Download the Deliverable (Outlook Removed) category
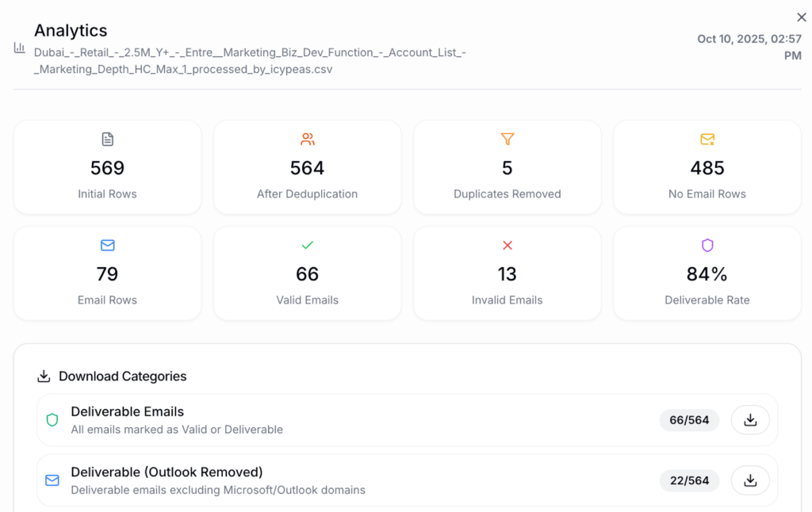 coord(750,480)
